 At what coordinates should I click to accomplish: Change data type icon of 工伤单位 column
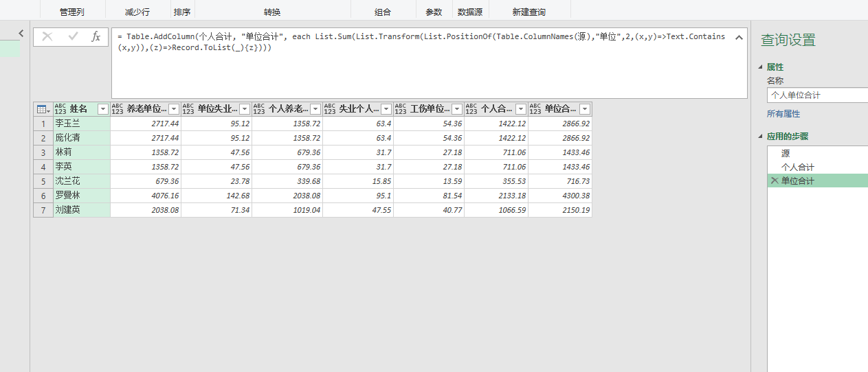pyautogui.click(x=401, y=109)
